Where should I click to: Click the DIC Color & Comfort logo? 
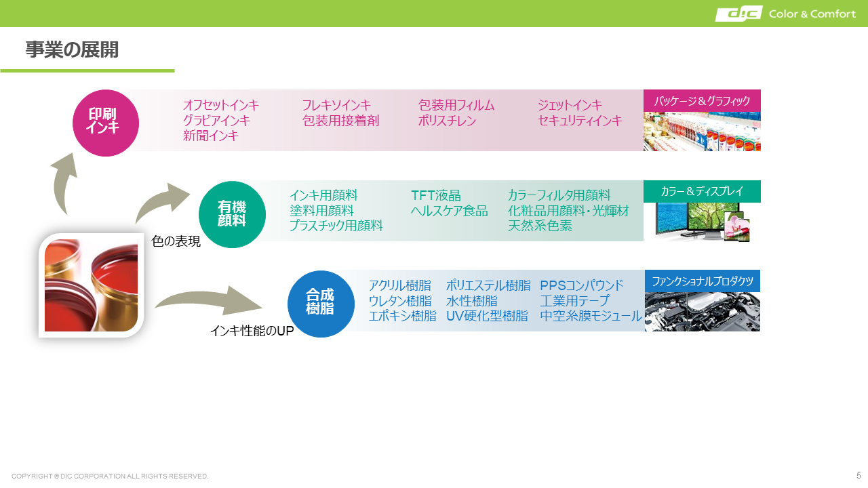tap(785, 14)
